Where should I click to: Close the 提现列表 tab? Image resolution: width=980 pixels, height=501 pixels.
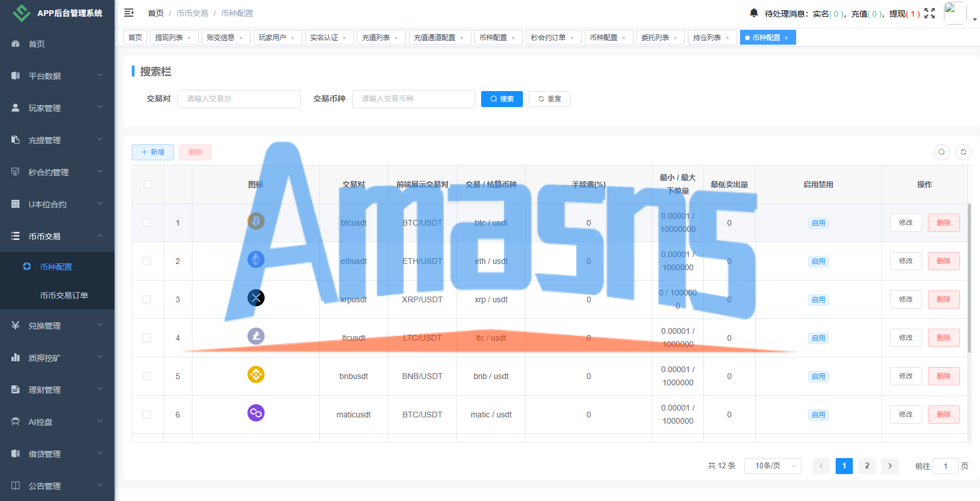[189, 38]
